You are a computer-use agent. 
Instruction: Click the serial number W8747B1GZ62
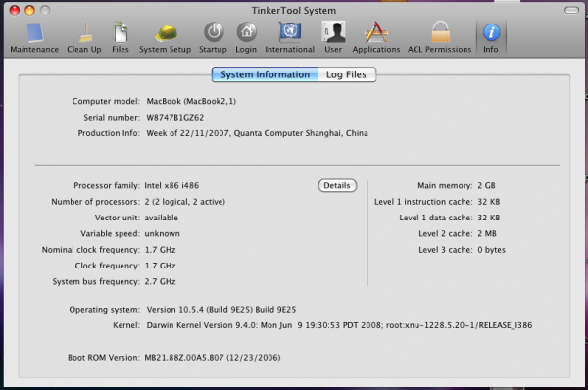(175, 118)
